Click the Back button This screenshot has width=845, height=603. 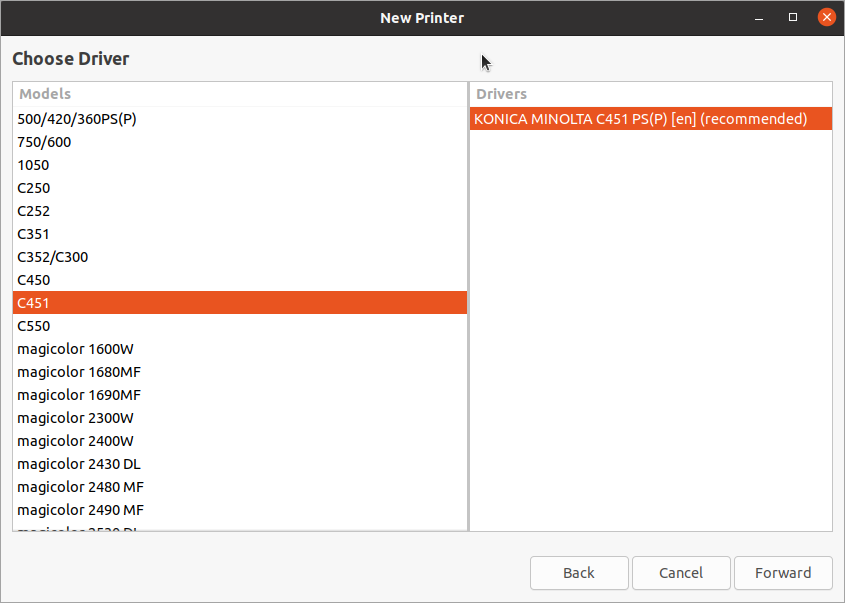(x=579, y=573)
